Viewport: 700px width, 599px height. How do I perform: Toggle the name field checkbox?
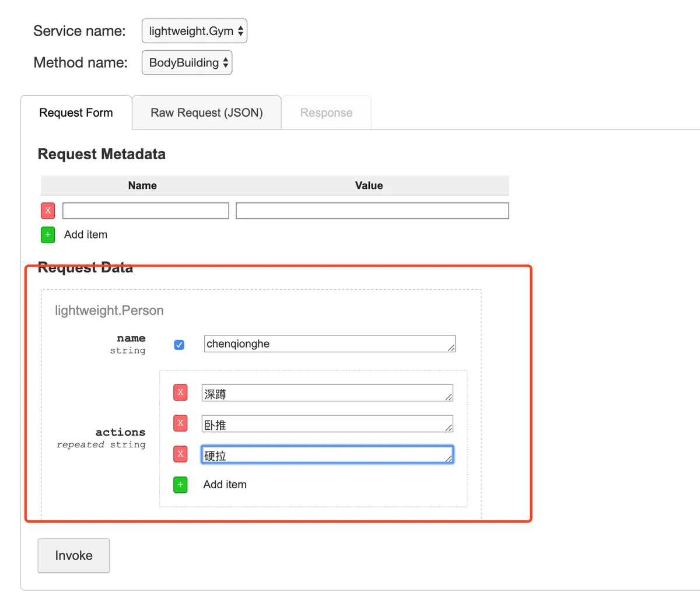click(179, 345)
